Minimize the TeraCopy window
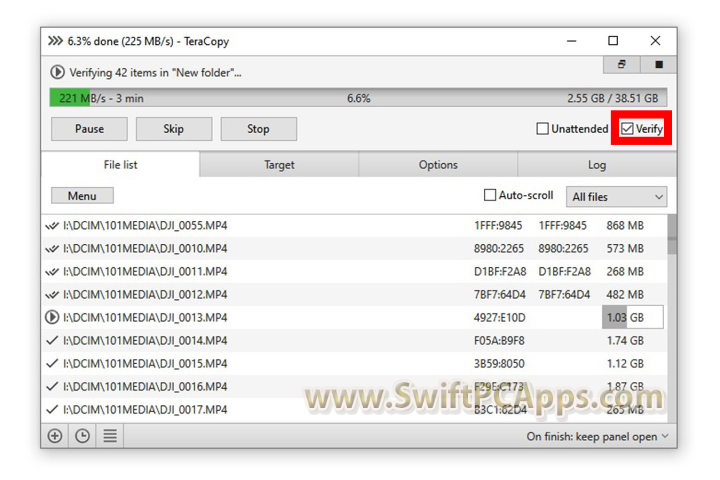The height and width of the screenshot is (480, 720). pos(571,41)
